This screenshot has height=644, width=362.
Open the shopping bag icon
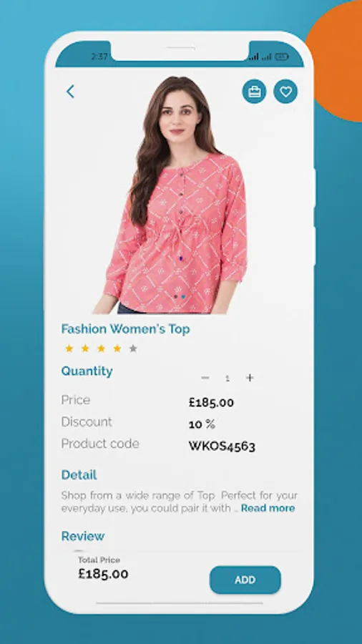(254, 91)
